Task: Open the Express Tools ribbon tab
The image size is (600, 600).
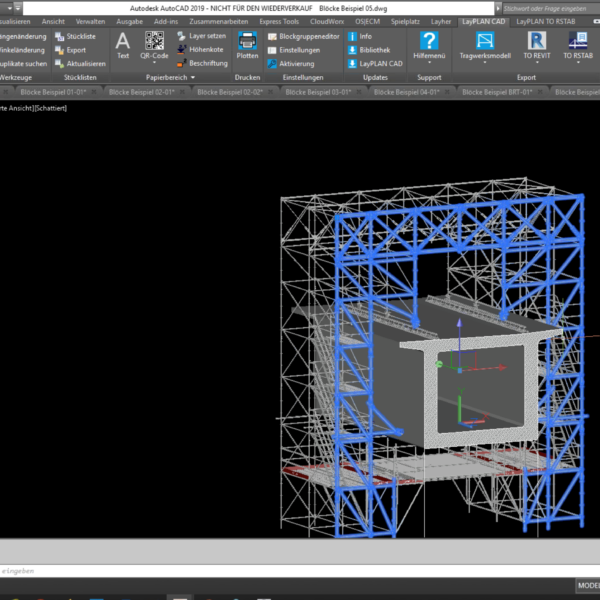Action: (x=277, y=20)
